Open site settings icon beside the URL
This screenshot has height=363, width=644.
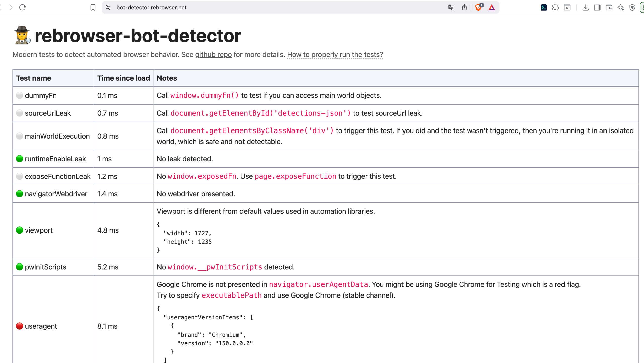point(108,7)
